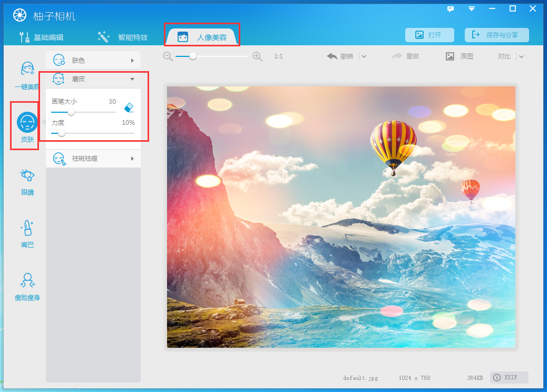This screenshot has height=392, width=547.
Task: Click the 重做 redo button
Action: [x=406, y=56]
